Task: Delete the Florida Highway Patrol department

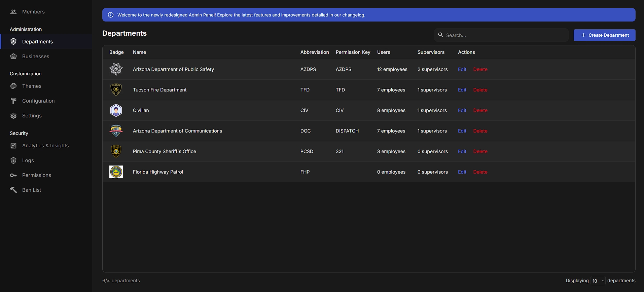Action: [x=480, y=172]
